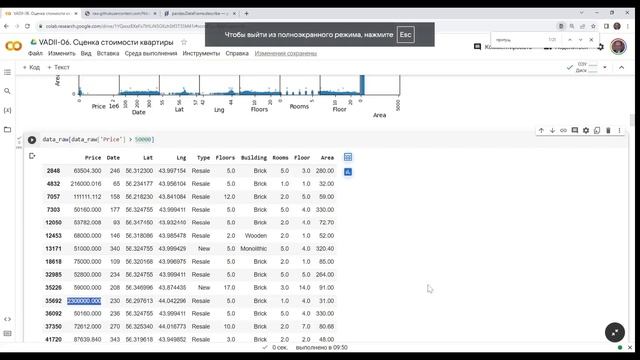640x360 pixels.
Task: Open cell editor settings gear
Action: [586, 130]
